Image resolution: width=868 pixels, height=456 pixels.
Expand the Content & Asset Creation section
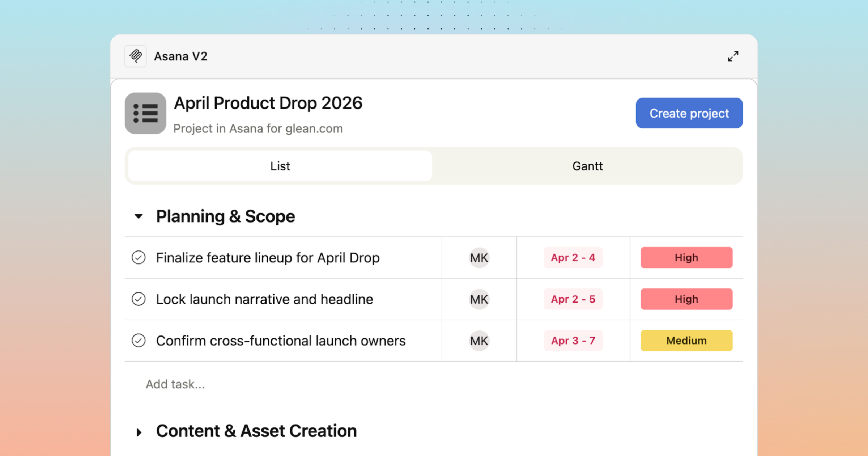(x=139, y=432)
